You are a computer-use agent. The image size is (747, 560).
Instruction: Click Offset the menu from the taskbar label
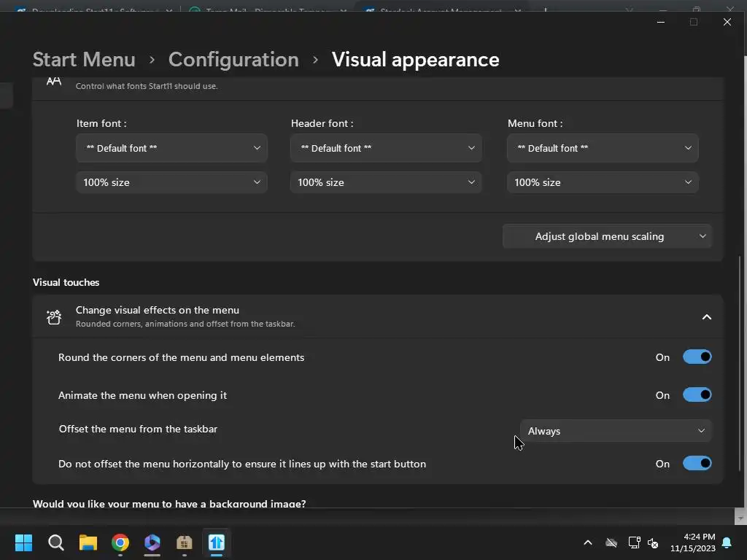coord(138,429)
